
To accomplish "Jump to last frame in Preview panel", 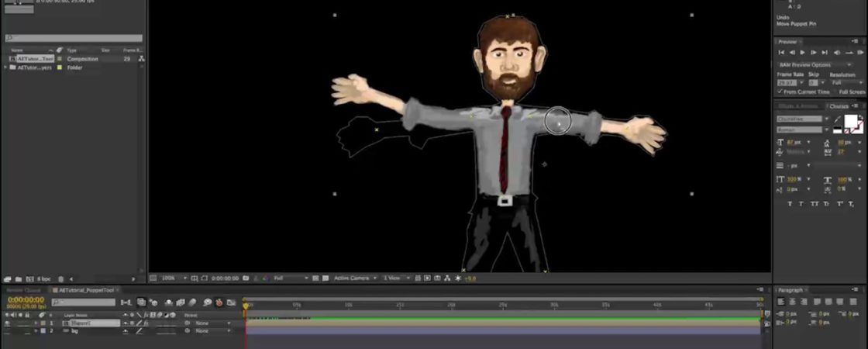I will click(x=825, y=53).
